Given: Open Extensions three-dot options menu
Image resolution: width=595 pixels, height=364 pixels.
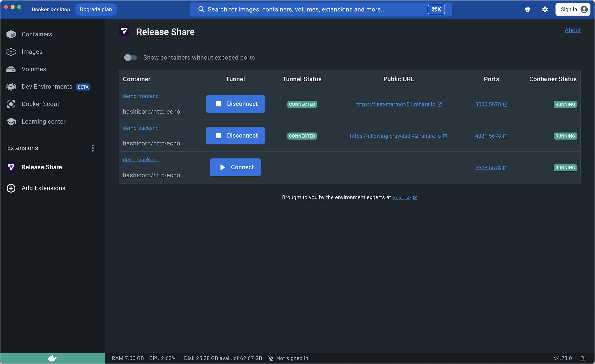Looking at the screenshot, I should coord(93,148).
